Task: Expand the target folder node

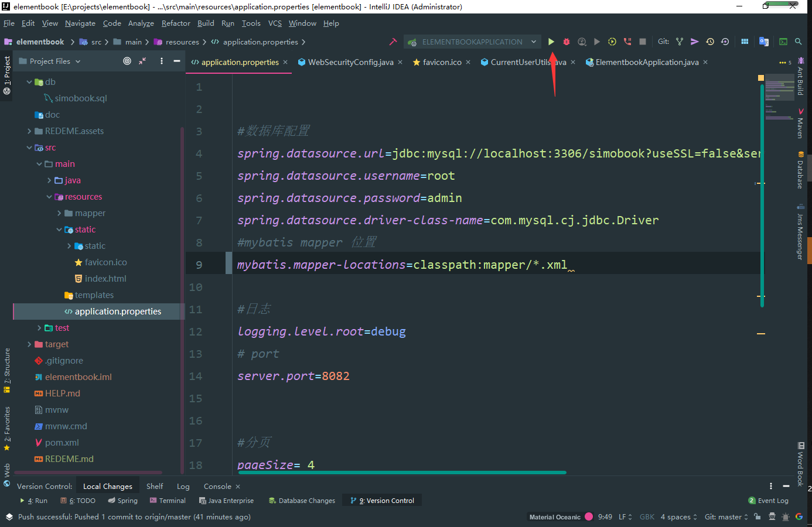Action: pos(29,344)
